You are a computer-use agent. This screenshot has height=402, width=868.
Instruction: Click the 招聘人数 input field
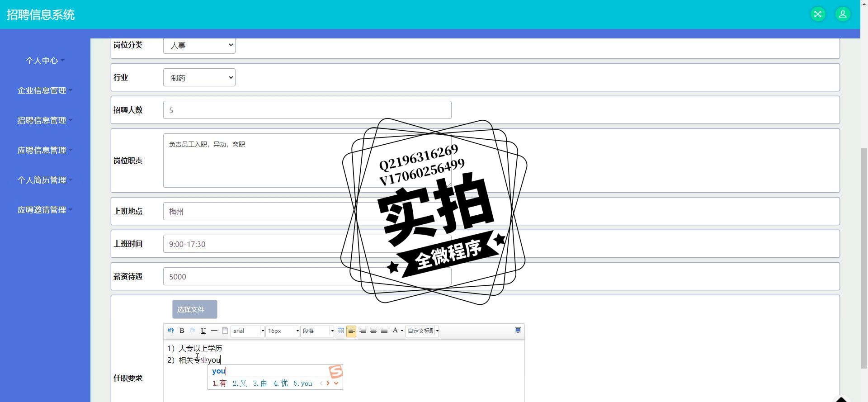[x=307, y=110]
